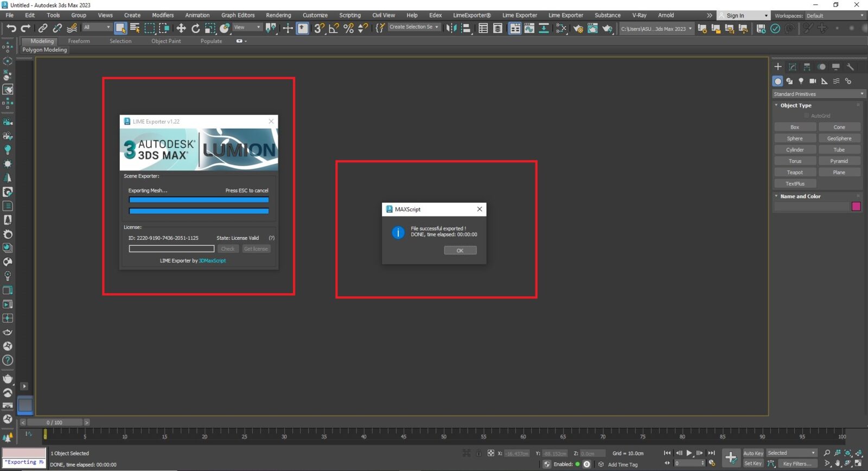Create a Sphere primitive
The width and height of the screenshot is (868, 471).
(x=795, y=138)
